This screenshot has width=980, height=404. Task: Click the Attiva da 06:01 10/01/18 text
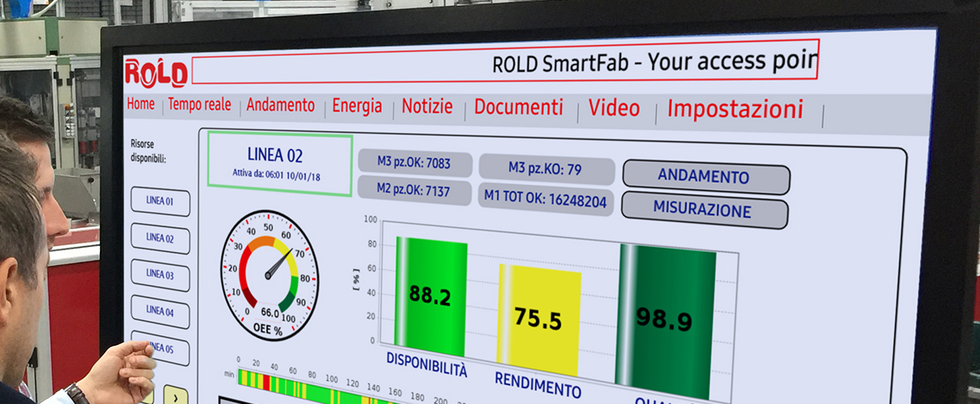(x=276, y=173)
